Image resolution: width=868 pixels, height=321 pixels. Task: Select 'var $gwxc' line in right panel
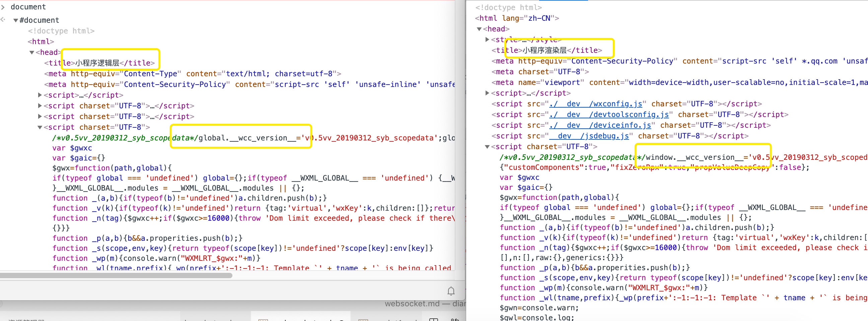point(519,178)
